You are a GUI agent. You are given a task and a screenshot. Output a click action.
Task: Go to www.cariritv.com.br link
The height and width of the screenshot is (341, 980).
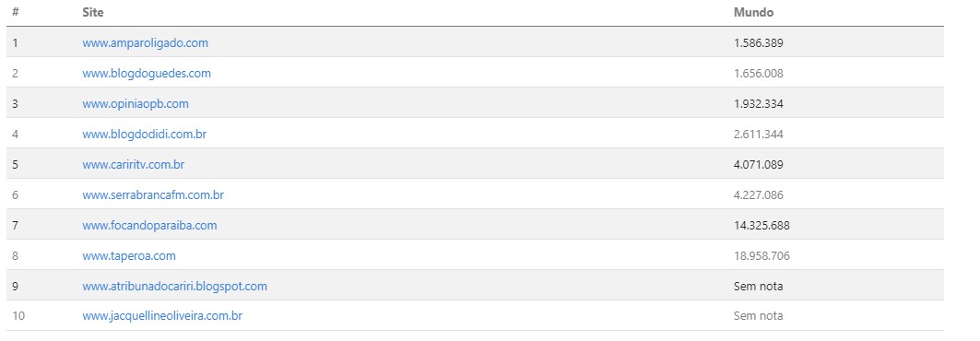(x=133, y=165)
